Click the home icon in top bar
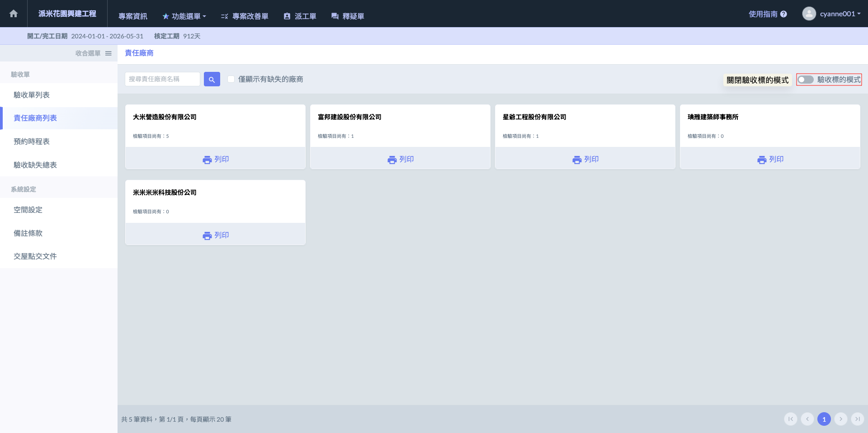This screenshot has width=868, height=433. [x=14, y=14]
